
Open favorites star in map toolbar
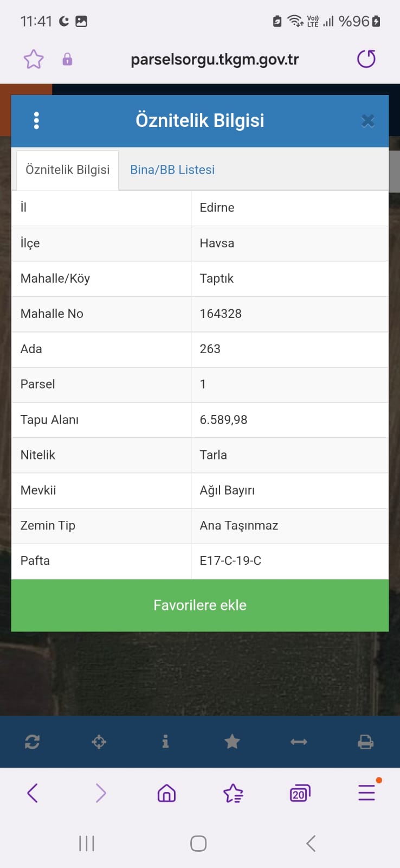[x=232, y=741]
